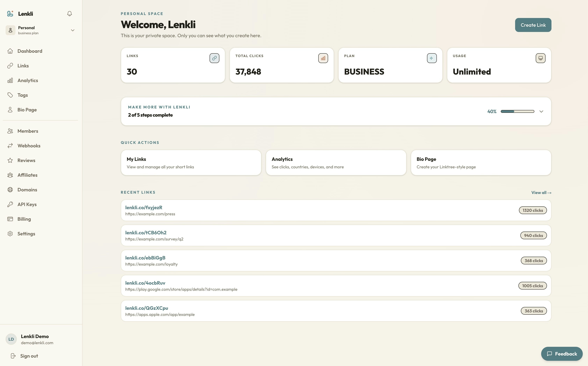
Task: Click the demo@lenkli.com email text
Action: pos(37,343)
